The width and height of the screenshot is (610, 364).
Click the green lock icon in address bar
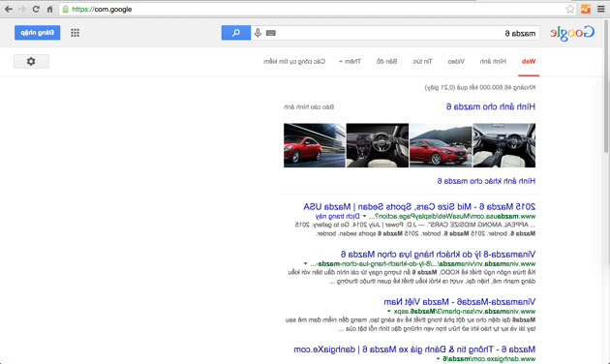click(66, 9)
